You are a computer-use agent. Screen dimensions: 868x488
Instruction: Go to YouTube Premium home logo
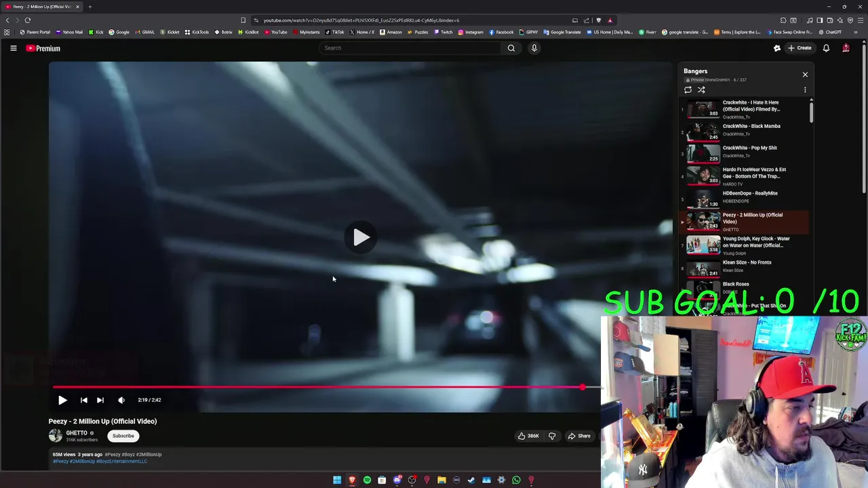[x=43, y=48]
